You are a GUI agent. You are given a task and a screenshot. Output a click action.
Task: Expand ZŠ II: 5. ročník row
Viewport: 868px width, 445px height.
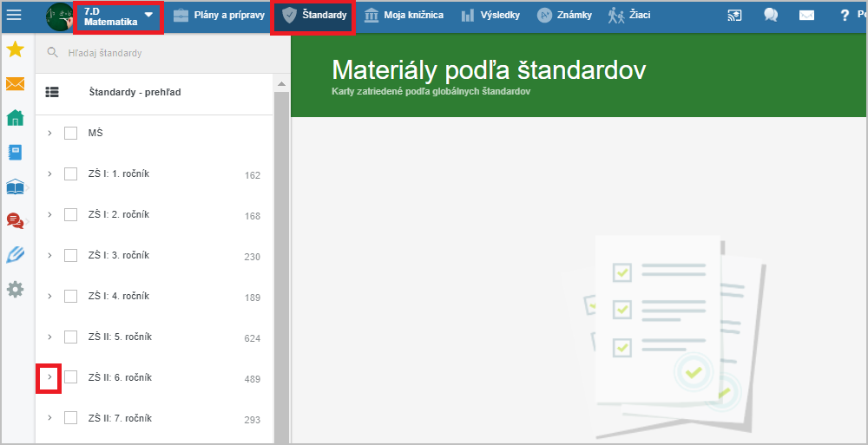coord(49,337)
